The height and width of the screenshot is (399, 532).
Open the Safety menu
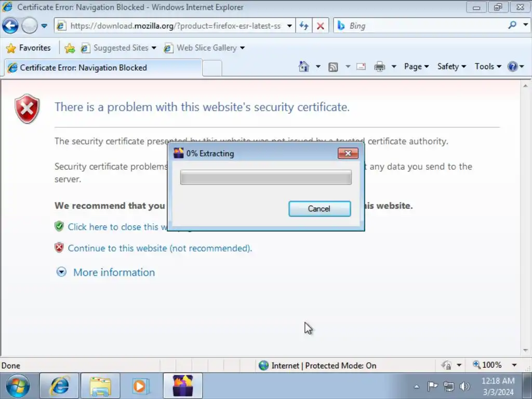451,66
